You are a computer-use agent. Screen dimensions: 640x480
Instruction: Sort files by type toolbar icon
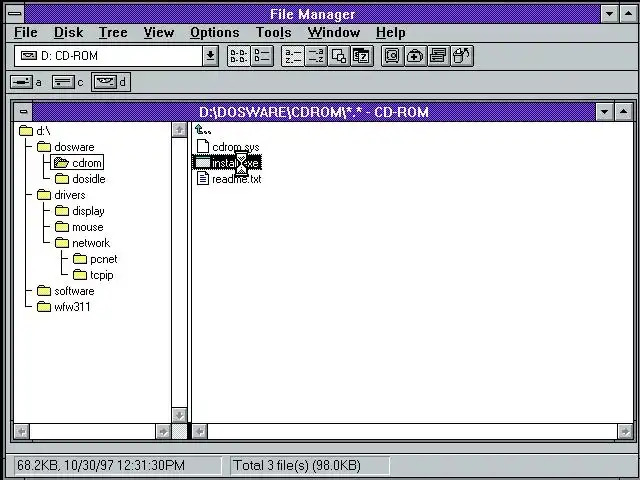click(316, 56)
